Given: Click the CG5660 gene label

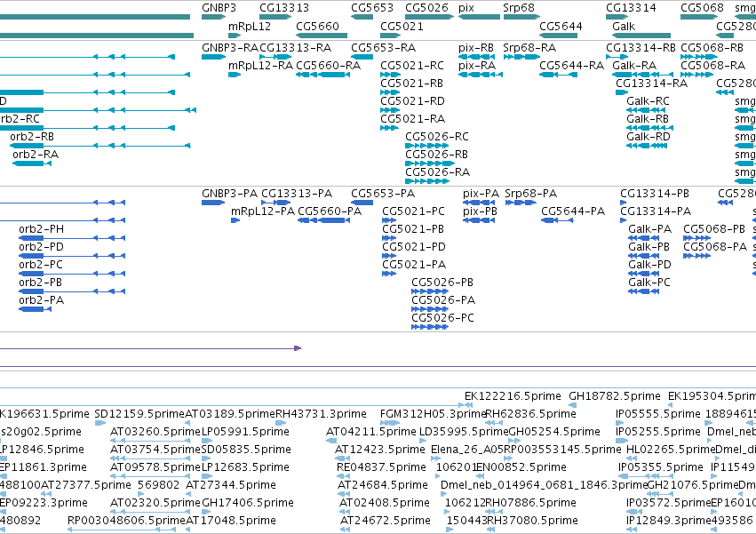Looking at the screenshot, I should point(317,26).
